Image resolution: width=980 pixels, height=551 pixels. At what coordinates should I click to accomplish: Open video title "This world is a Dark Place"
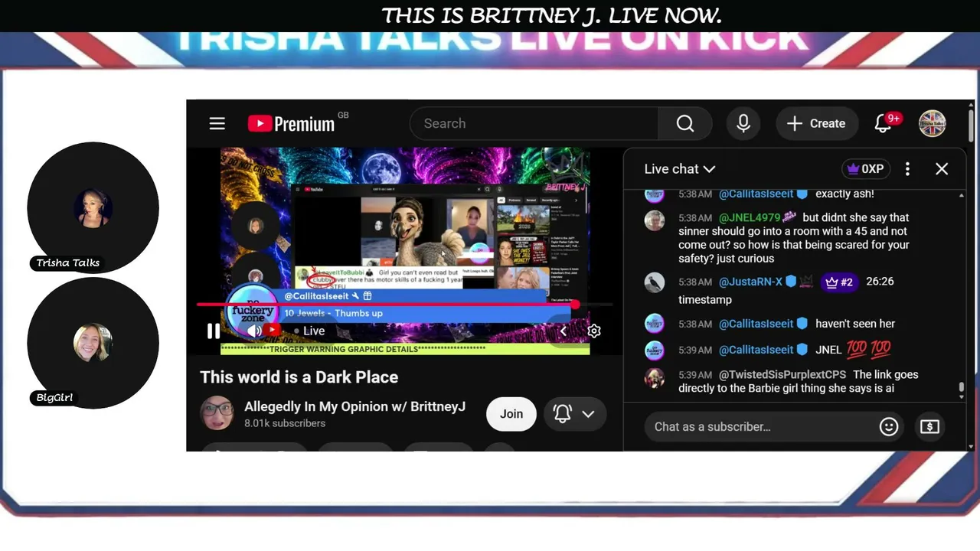point(299,377)
